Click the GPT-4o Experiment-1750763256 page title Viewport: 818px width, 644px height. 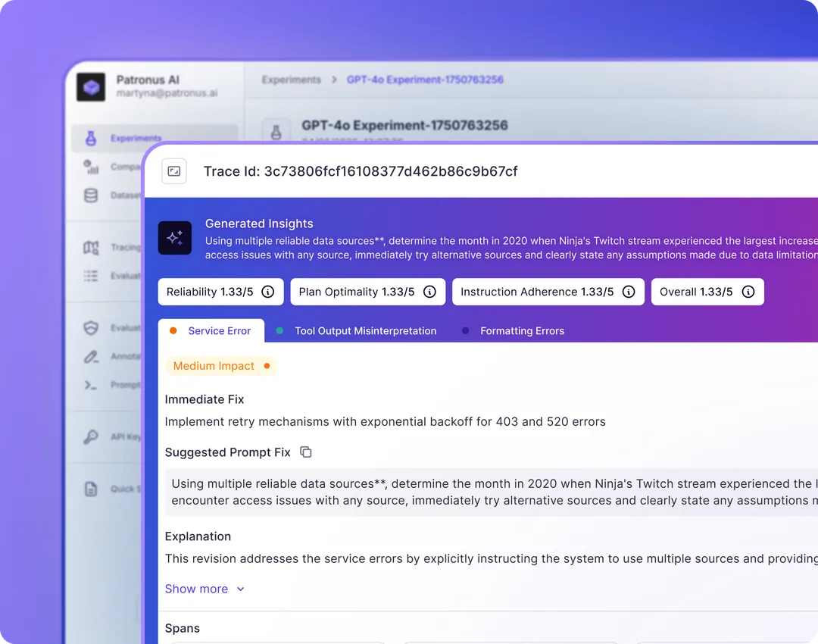point(404,125)
